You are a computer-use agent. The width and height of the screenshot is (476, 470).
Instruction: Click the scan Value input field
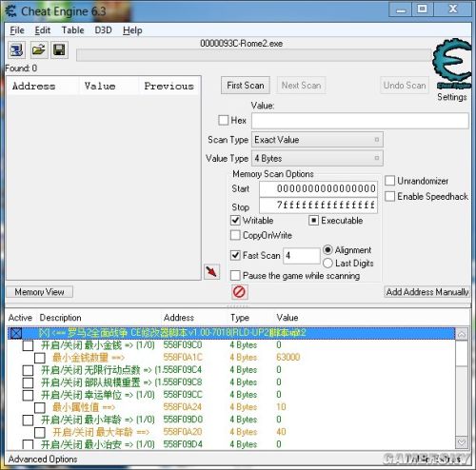pyautogui.click(x=360, y=121)
